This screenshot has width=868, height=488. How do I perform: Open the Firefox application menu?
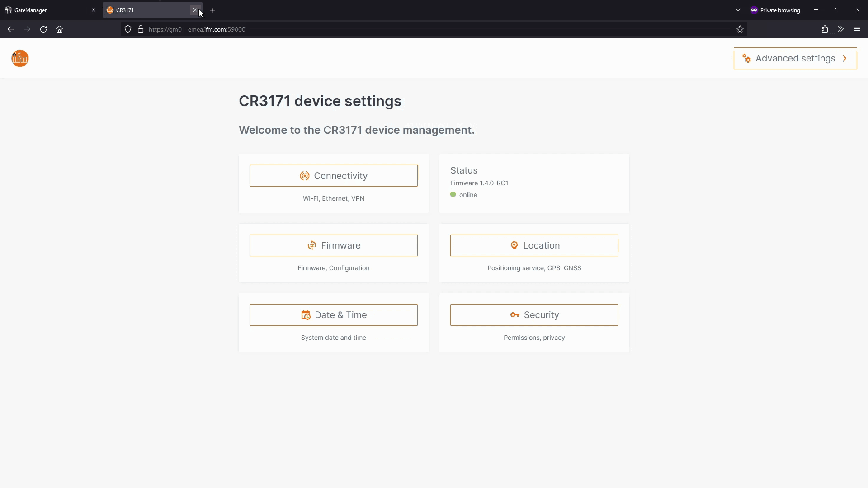click(857, 29)
